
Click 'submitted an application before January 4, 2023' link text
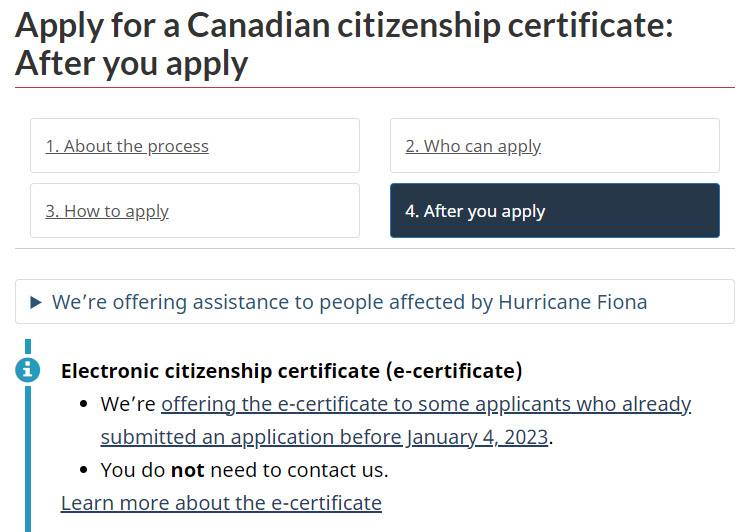324,437
